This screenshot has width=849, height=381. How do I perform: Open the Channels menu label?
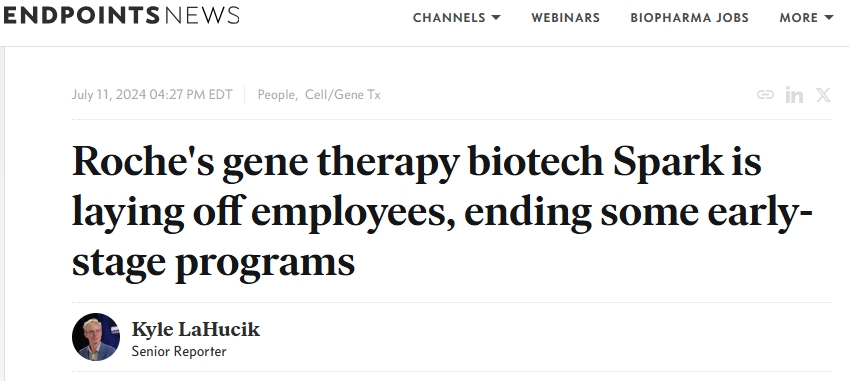click(449, 17)
